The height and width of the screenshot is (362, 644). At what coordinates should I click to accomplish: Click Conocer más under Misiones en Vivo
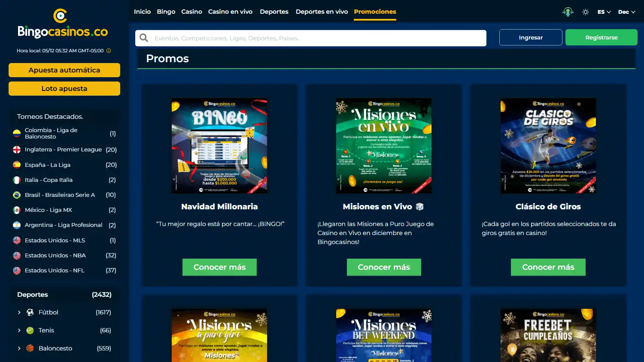click(x=384, y=267)
